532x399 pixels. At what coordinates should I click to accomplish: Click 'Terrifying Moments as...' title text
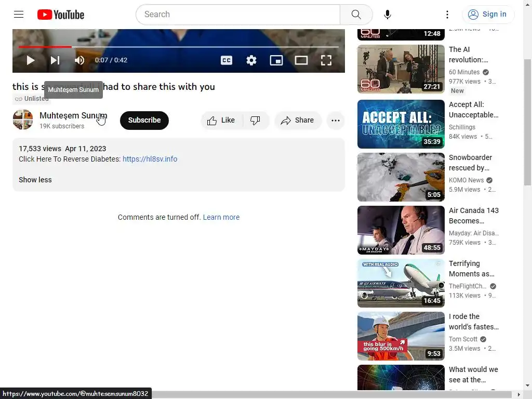472,269
